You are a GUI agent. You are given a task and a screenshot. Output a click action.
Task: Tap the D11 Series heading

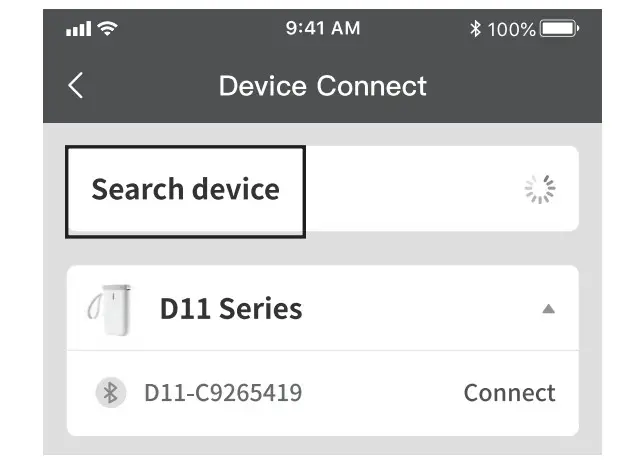[231, 309]
